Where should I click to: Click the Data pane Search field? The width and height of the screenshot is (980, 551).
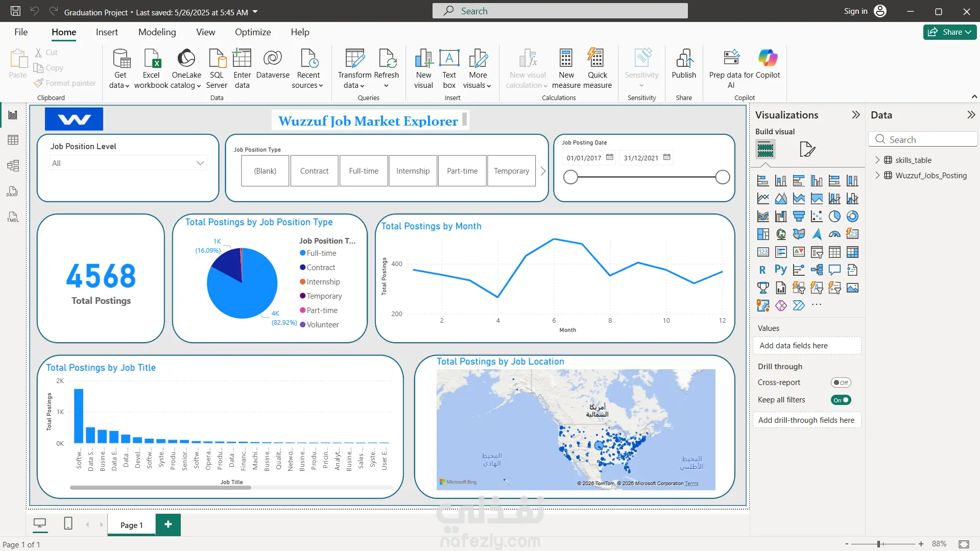click(923, 139)
